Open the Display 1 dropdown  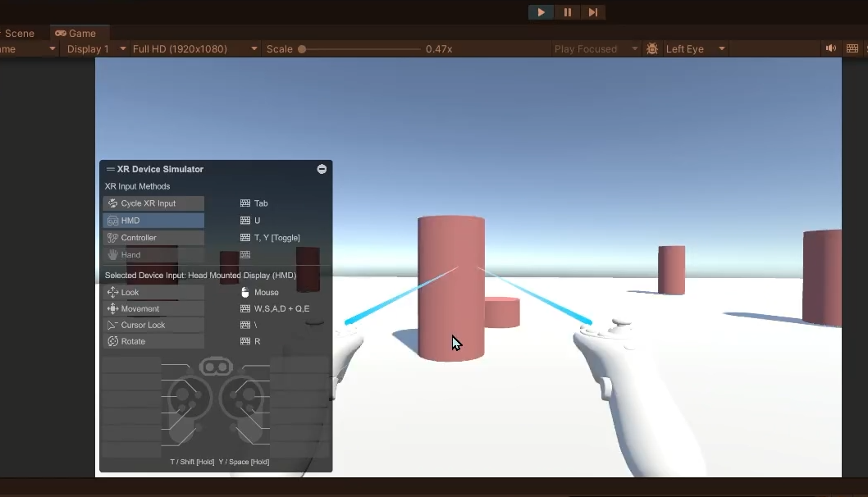pyautogui.click(x=97, y=48)
